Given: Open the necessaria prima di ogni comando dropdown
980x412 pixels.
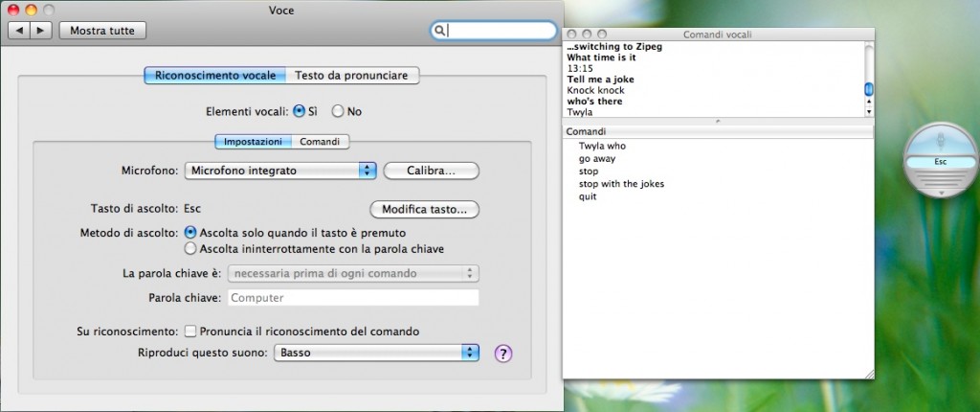Looking at the screenshot, I should [x=353, y=274].
